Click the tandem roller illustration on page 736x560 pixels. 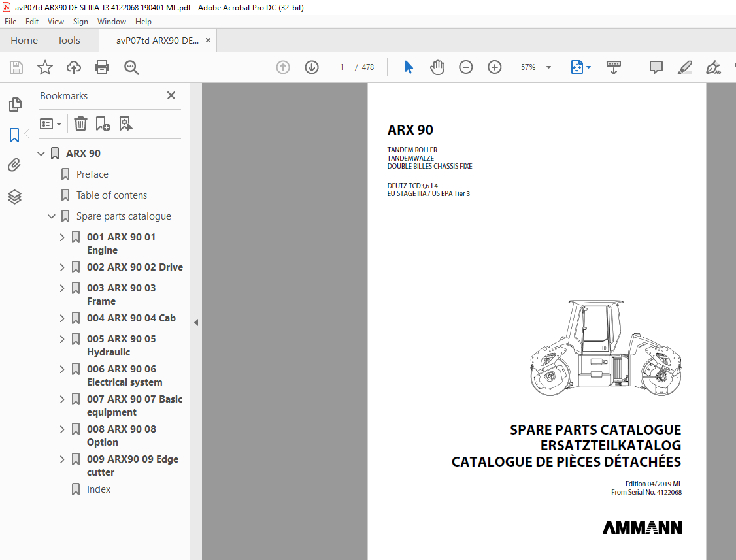[605, 348]
